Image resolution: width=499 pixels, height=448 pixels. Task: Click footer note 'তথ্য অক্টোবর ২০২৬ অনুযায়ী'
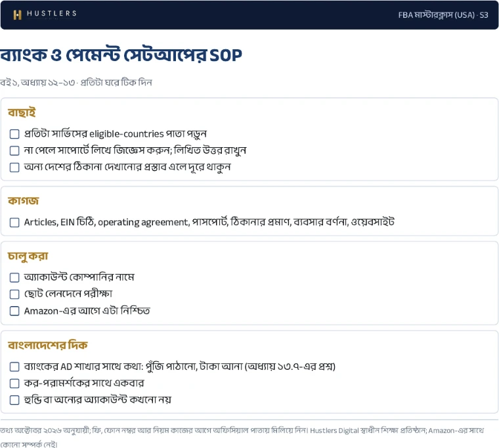pyautogui.click(x=45, y=431)
